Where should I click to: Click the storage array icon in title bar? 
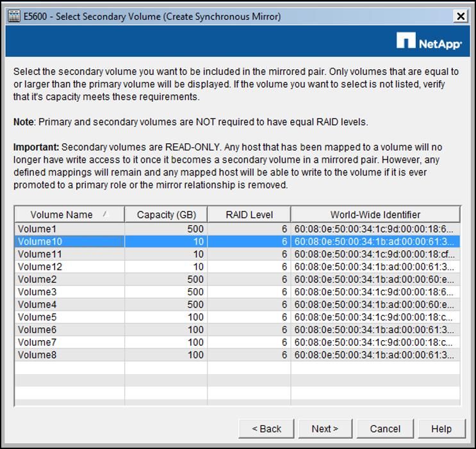tap(13, 16)
